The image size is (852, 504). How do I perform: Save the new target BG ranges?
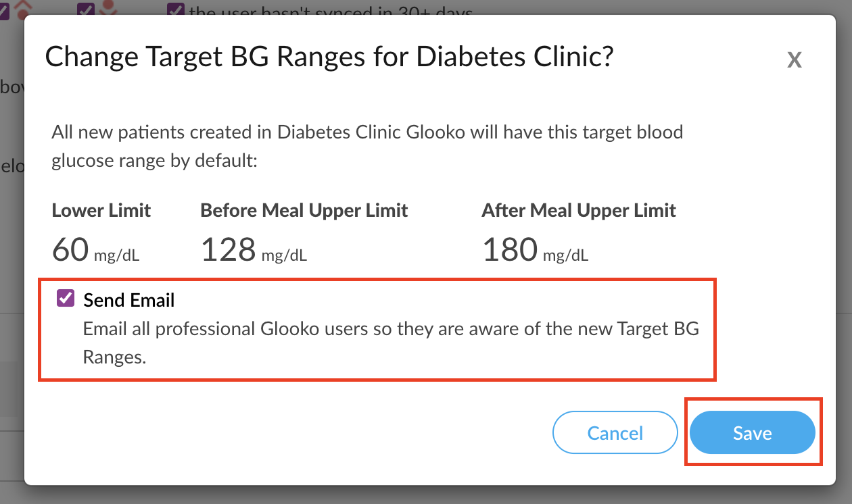[752, 432]
